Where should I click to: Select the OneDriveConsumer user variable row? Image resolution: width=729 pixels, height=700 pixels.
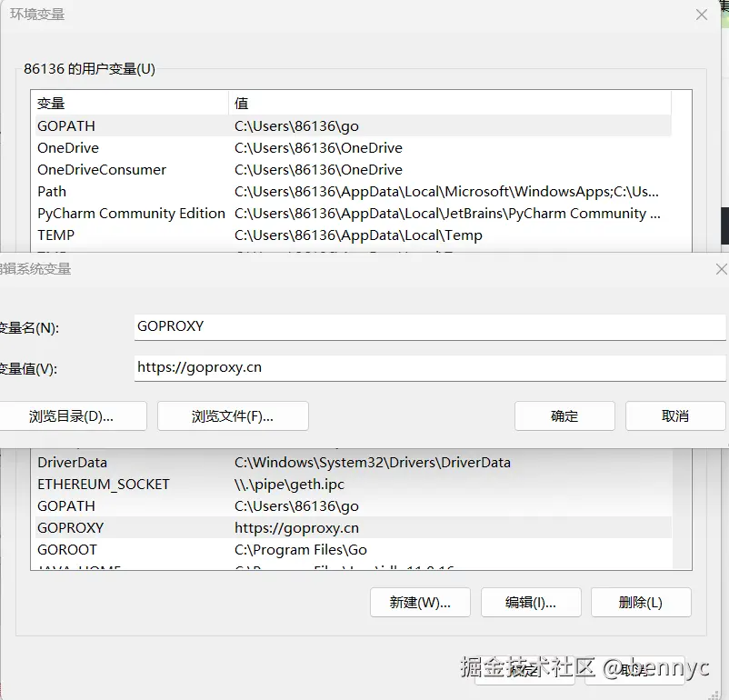[x=354, y=170]
